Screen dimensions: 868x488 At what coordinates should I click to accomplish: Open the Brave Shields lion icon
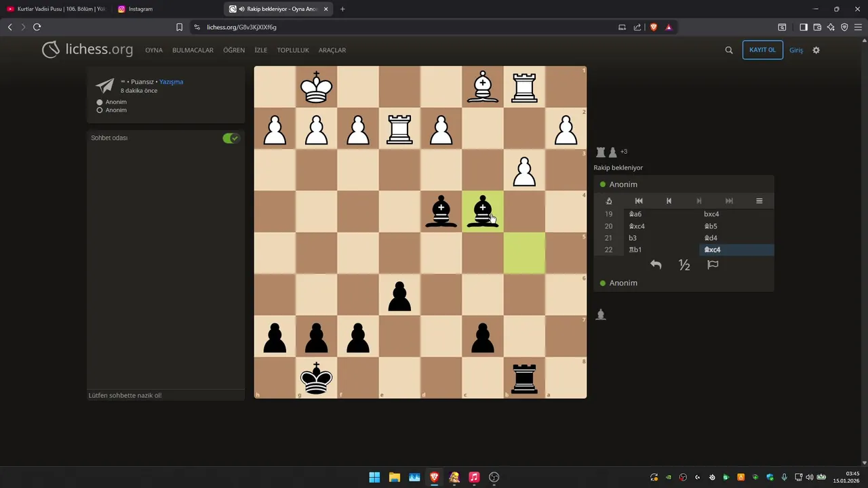pyautogui.click(x=654, y=27)
